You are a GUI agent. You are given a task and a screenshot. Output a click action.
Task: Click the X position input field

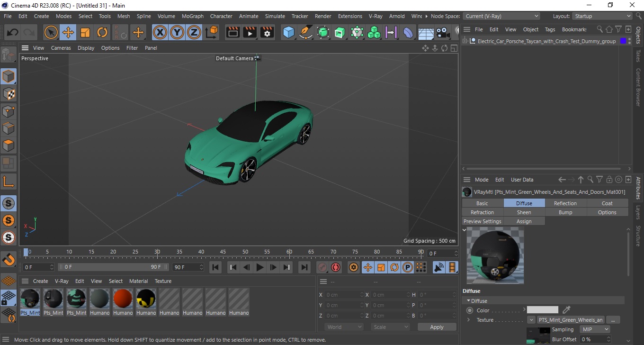(345, 295)
